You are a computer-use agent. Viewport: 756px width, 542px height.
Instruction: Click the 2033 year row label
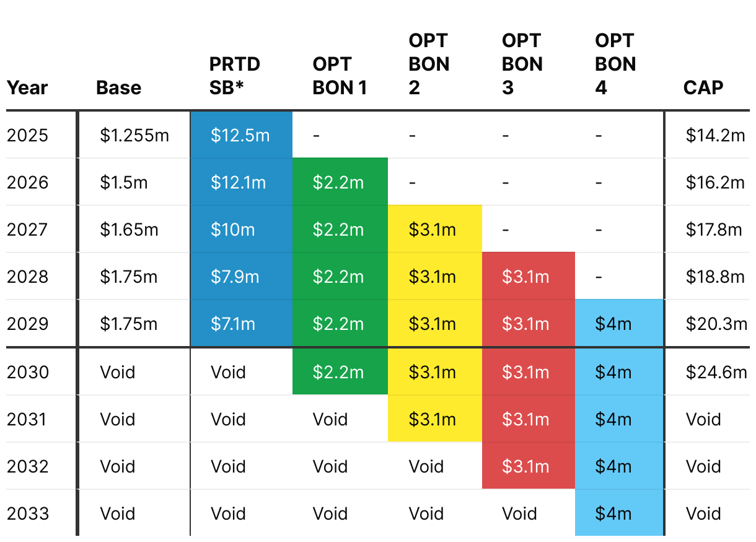pyautogui.click(x=27, y=513)
